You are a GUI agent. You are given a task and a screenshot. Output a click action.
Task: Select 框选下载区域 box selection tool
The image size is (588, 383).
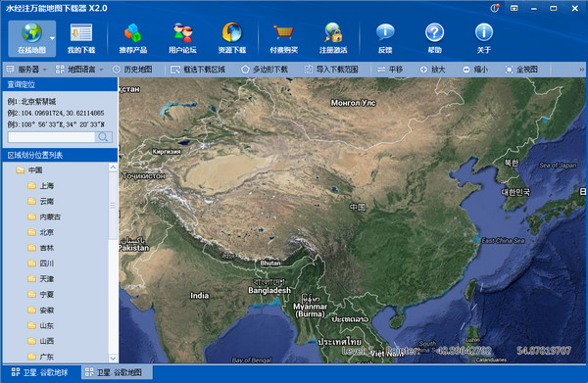point(198,70)
